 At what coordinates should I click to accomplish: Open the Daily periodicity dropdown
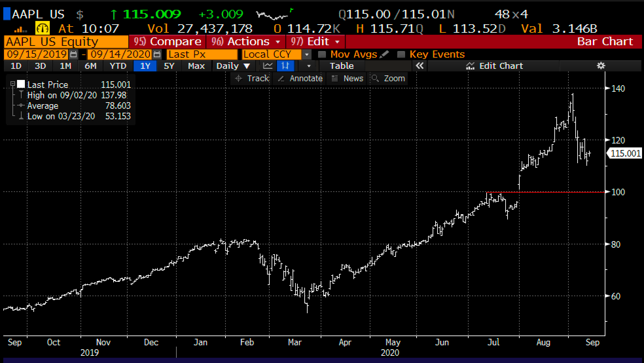coord(233,66)
